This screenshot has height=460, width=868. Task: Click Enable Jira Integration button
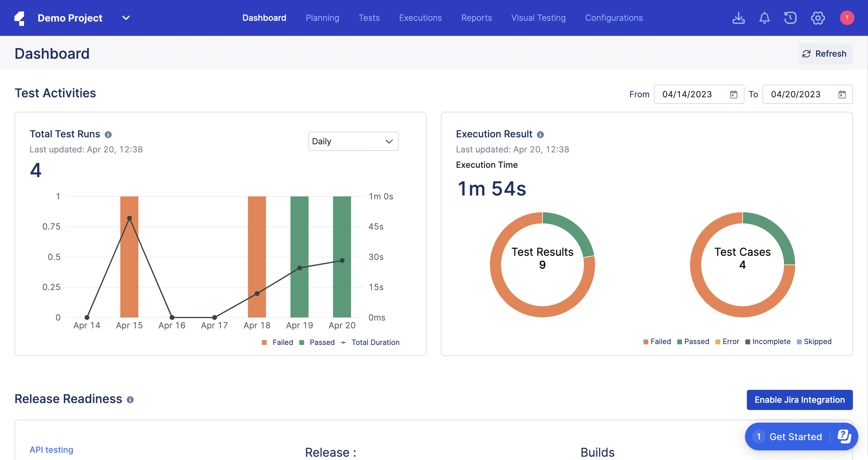[799, 400]
